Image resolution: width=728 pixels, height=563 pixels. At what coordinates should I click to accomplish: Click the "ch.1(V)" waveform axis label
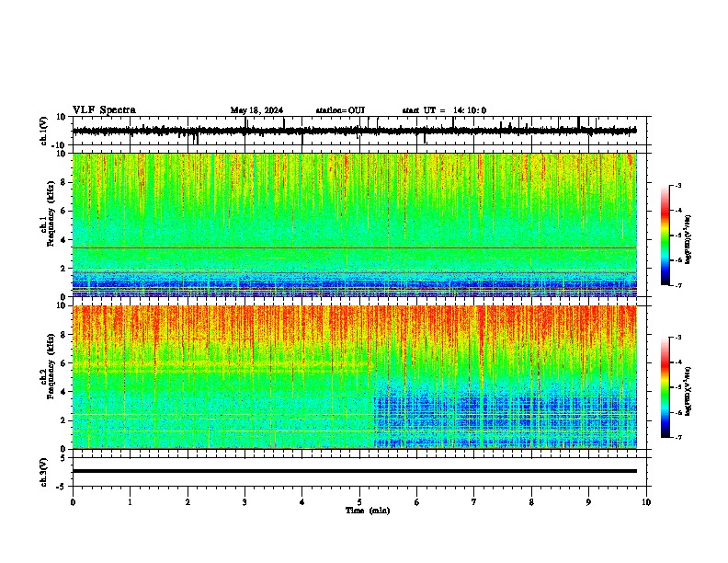[x=43, y=131]
